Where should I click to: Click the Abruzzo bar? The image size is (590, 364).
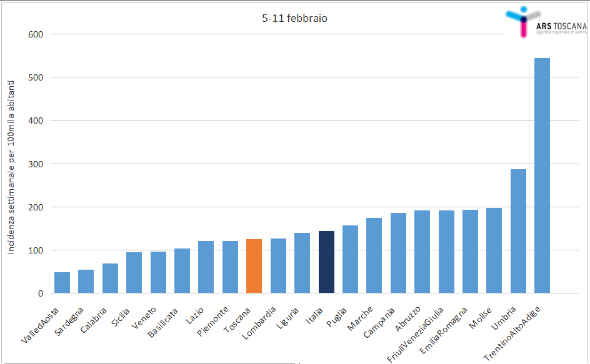point(422,252)
